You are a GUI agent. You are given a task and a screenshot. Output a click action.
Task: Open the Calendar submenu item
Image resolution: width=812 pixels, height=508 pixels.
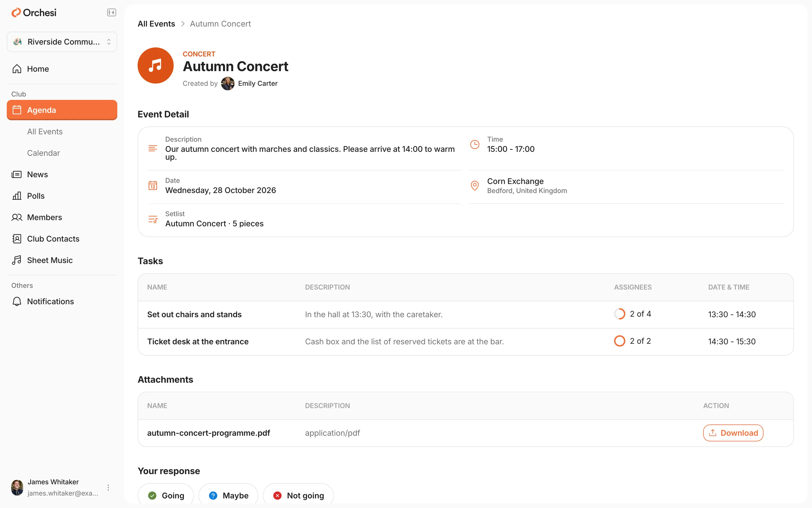44,153
